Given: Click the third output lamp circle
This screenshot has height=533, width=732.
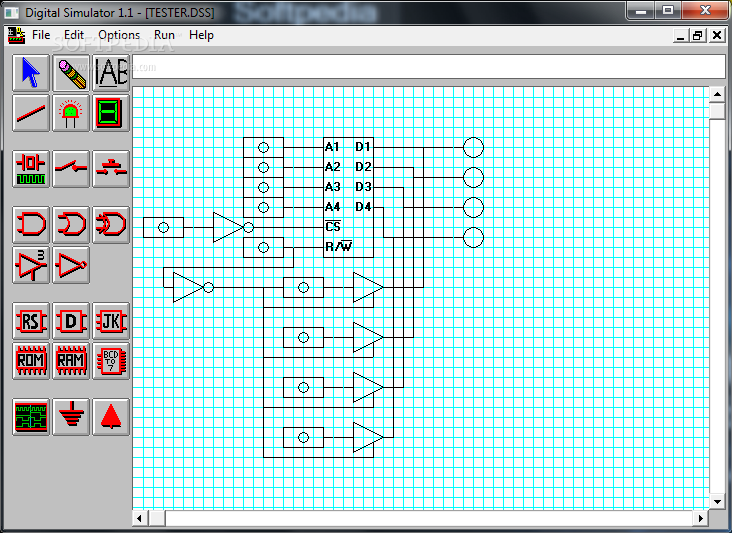Looking at the screenshot, I should click(x=473, y=207).
